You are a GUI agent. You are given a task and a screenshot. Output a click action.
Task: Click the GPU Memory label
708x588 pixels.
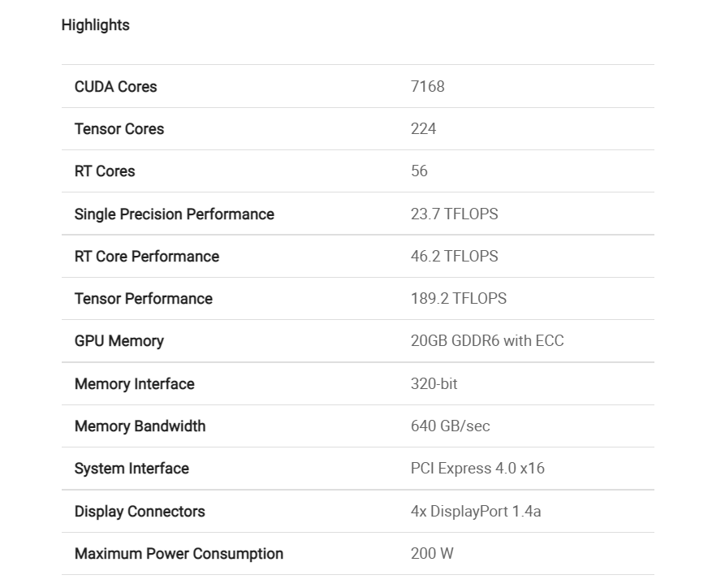pyautogui.click(x=119, y=341)
